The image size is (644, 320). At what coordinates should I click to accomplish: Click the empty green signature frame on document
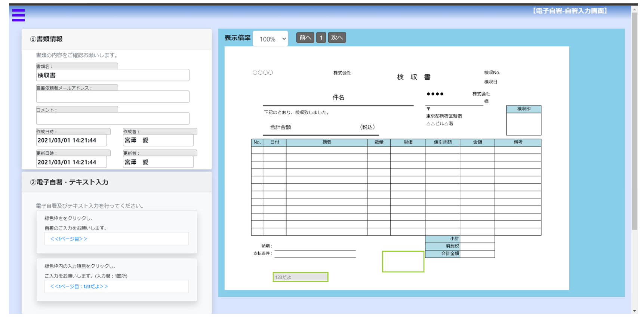click(x=403, y=261)
